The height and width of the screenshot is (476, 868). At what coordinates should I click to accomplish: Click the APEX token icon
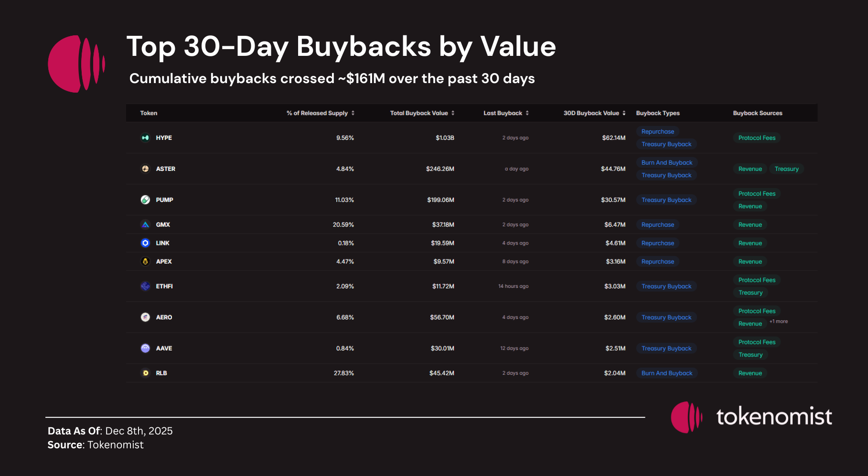coord(145,261)
